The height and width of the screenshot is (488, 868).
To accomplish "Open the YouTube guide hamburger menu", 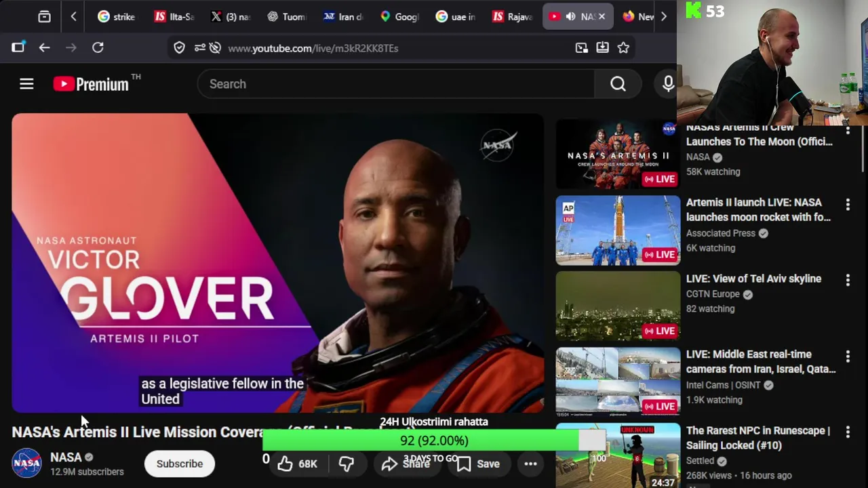I will point(26,84).
